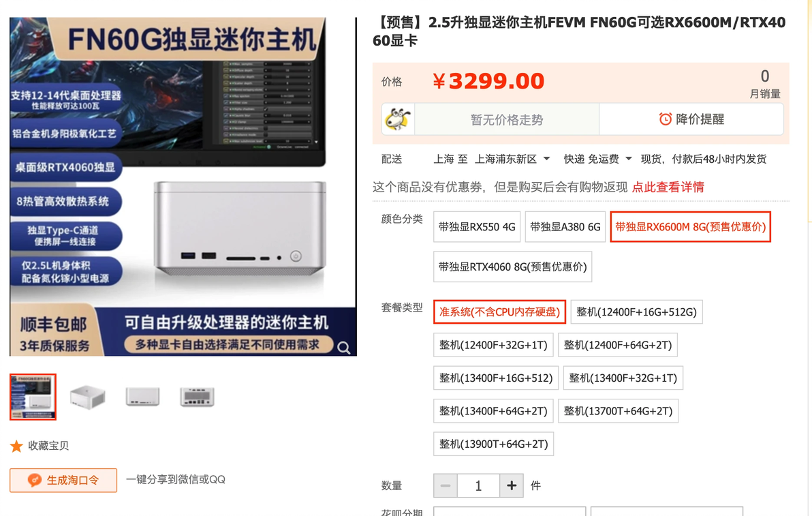The width and height of the screenshot is (812, 516).
Task: View the angled silver mini PC thumbnail
Action: pos(87,397)
